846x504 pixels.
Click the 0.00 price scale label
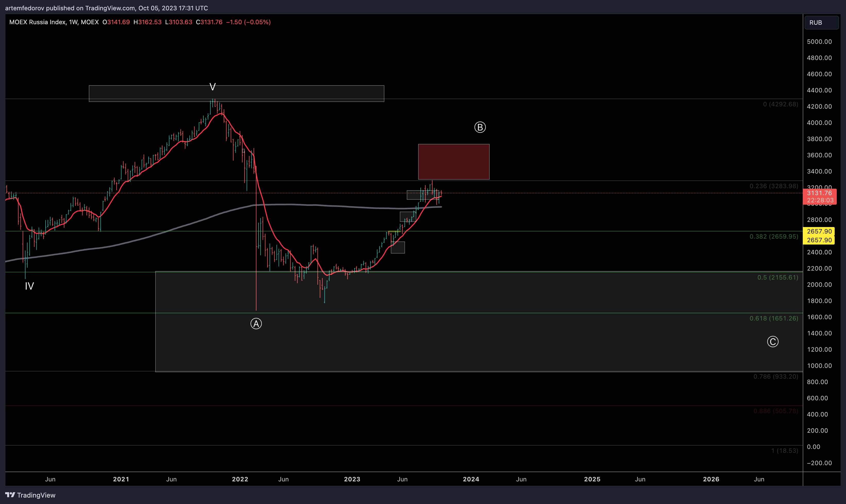click(x=813, y=447)
